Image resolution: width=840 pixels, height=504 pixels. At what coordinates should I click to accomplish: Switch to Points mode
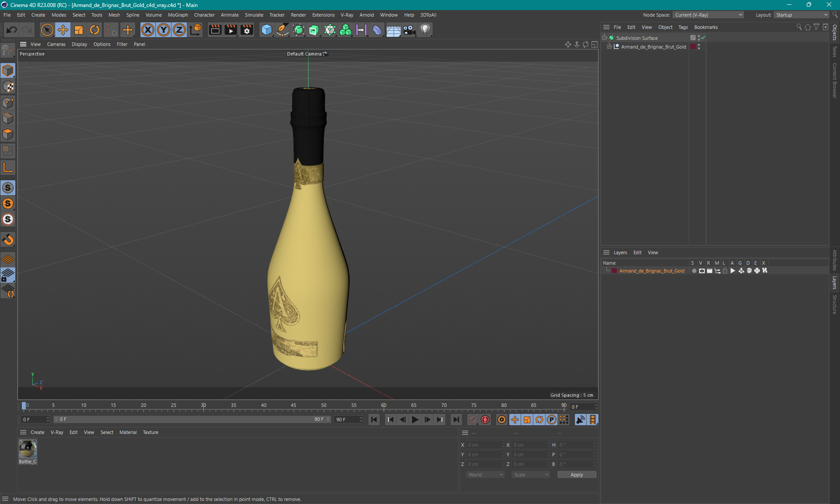[8, 103]
